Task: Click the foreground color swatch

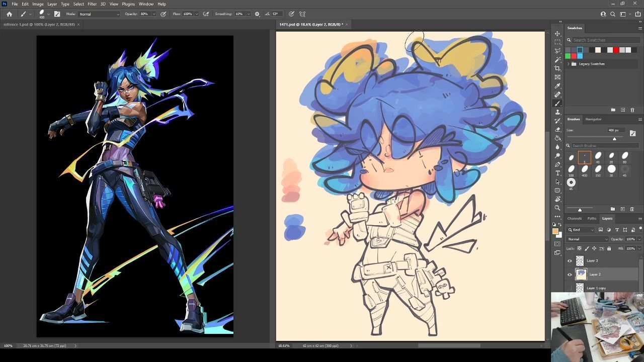Action: point(555,232)
